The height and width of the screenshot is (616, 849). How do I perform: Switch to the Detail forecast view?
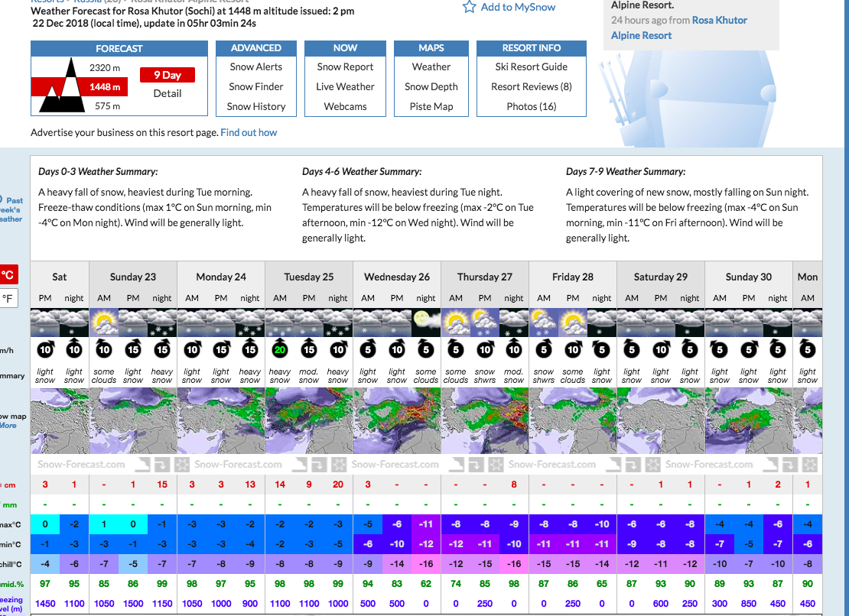tap(168, 93)
